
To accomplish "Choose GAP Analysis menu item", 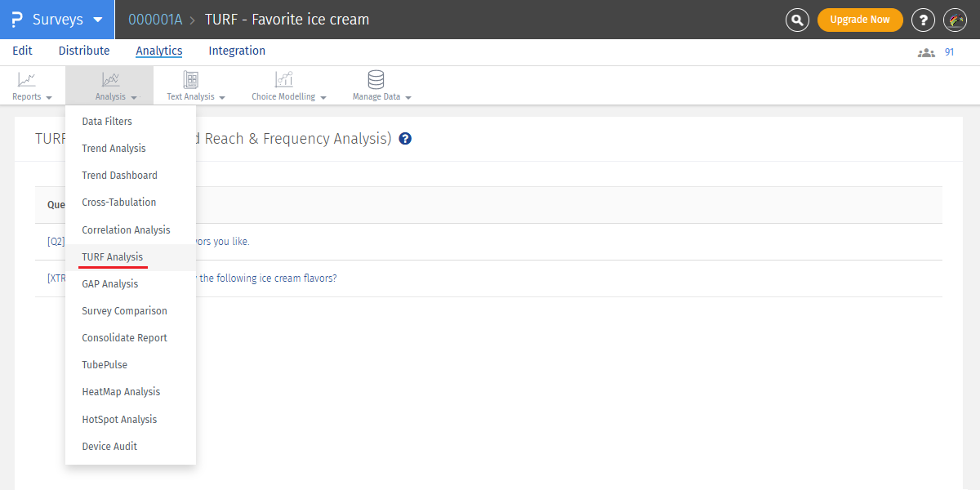I will 110,284.
